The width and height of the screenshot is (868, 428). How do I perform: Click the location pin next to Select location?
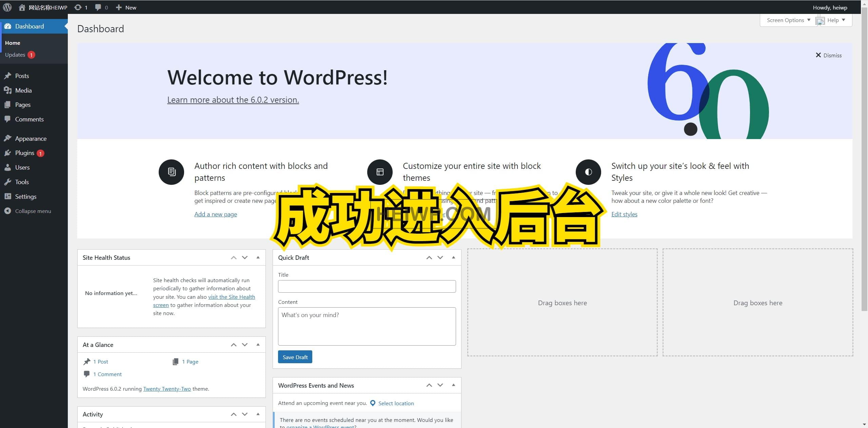click(x=373, y=403)
